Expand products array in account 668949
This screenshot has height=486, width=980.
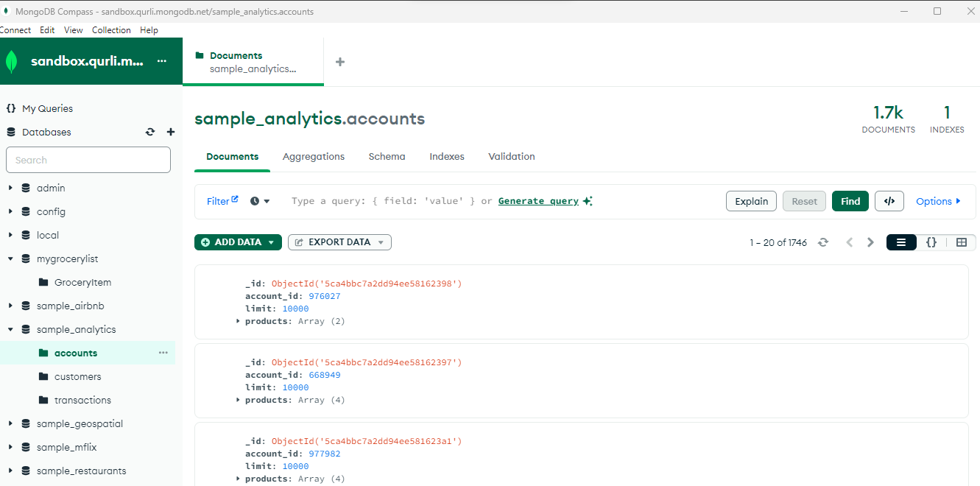pyautogui.click(x=238, y=400)
